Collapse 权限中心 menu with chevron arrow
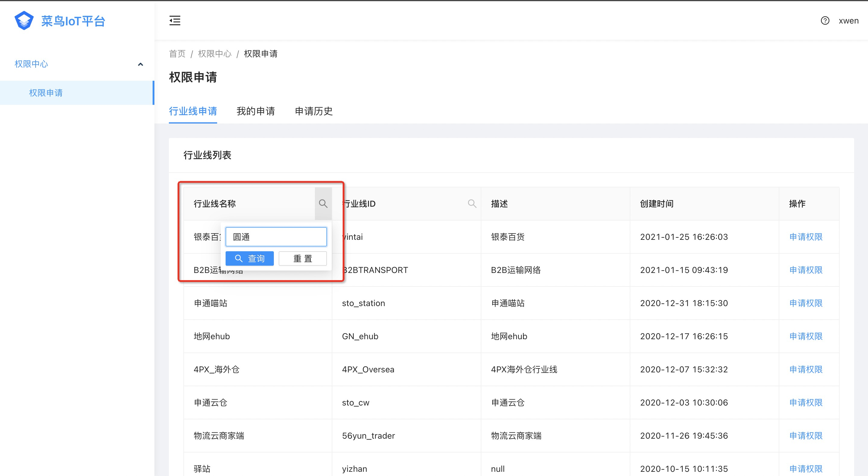 pos(141,64)
